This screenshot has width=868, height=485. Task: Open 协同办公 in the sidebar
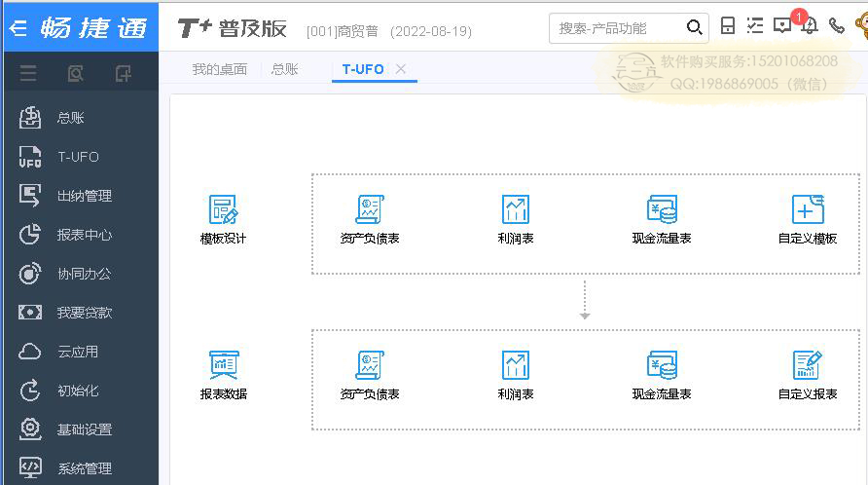81,274
